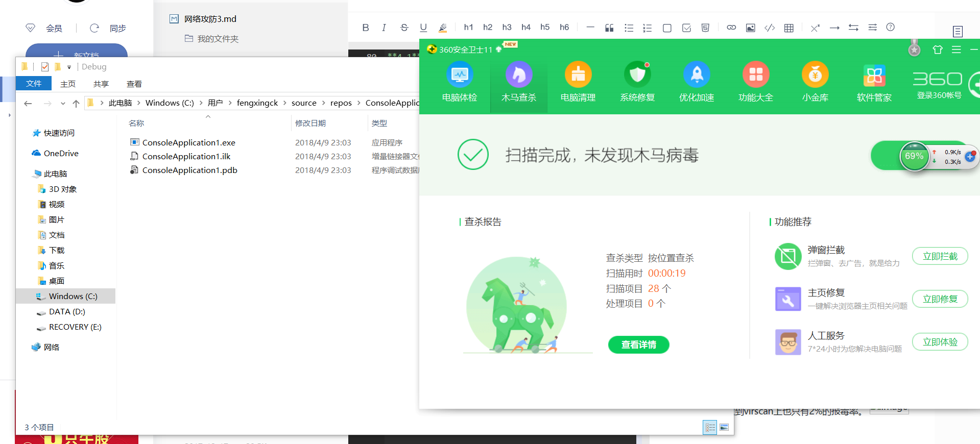Click 立即拦截 button

940,256
